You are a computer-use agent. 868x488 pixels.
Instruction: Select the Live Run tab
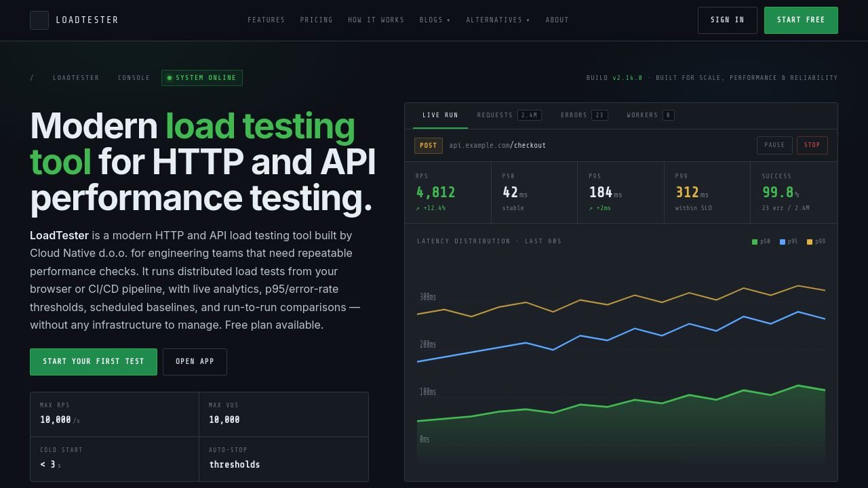pos(440,115)
